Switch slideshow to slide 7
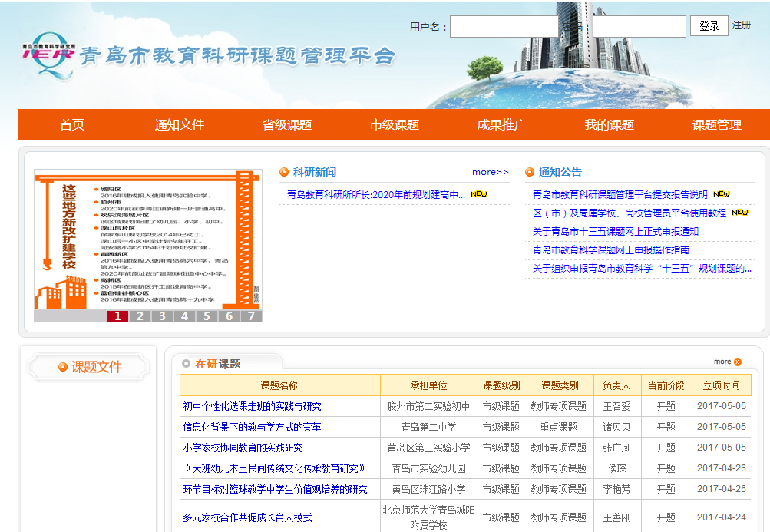Screen dimensions: 770x532 coord(252,316)
